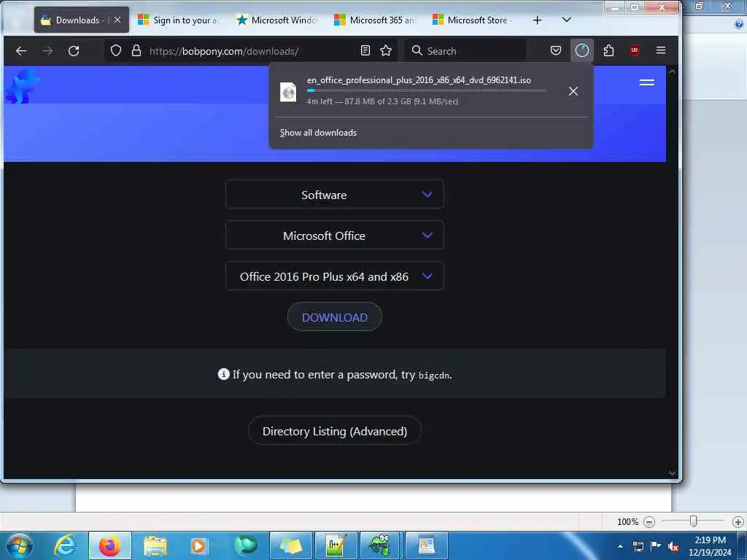
Task: Show hidden system tray icons arrow
Action: click(x=620, y=547)
